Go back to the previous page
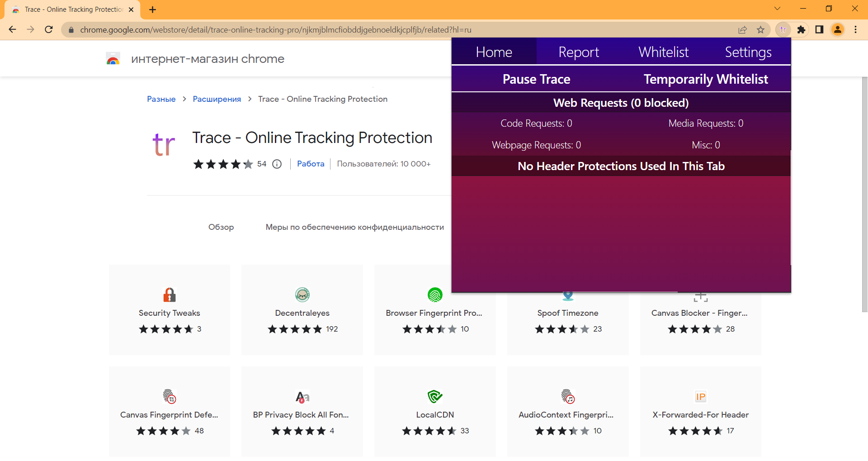The width and height of the screenshot is (868, 461). (13, 29)
